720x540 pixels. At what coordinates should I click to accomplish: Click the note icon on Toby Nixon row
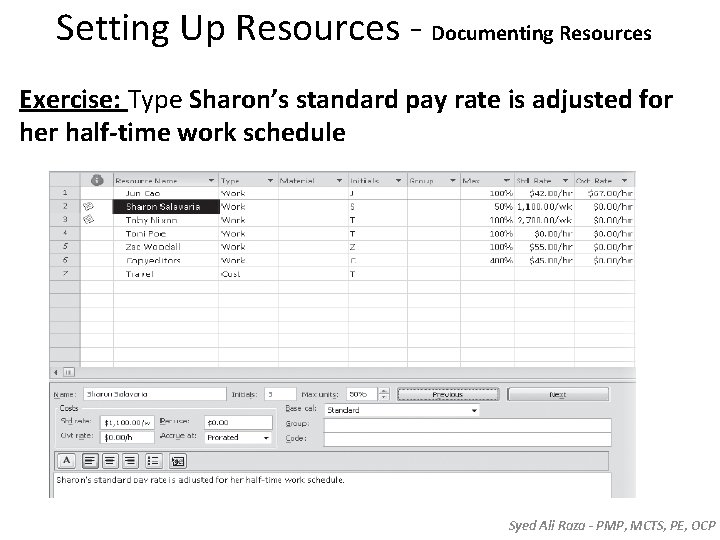click(x=89, y=219)
